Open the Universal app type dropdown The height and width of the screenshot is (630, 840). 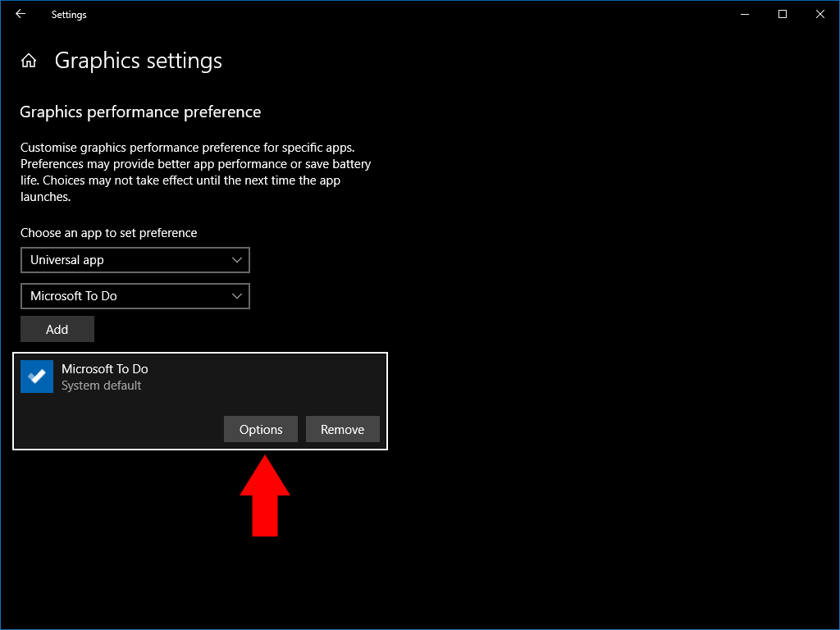(135, 260)
